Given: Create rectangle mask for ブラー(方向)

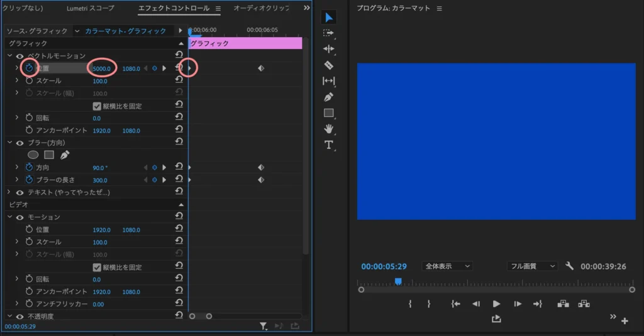Looking at the screenshot, I should click(x=49, y=154).
